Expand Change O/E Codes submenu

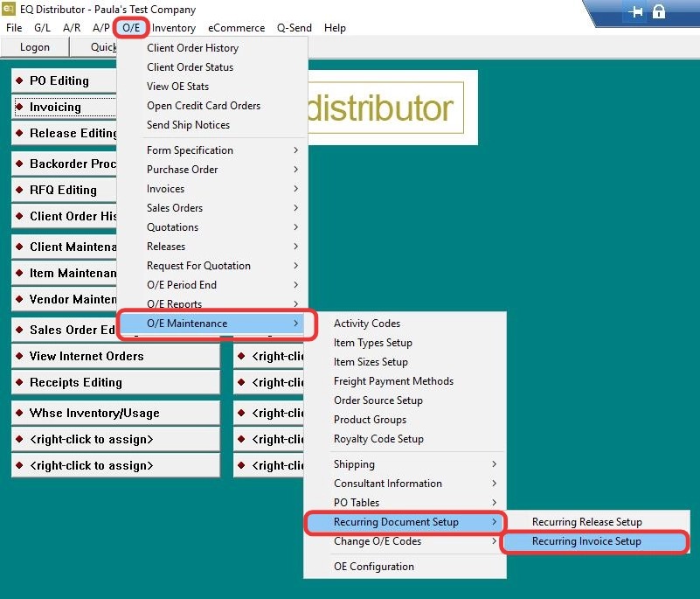[x=405, y=540]
